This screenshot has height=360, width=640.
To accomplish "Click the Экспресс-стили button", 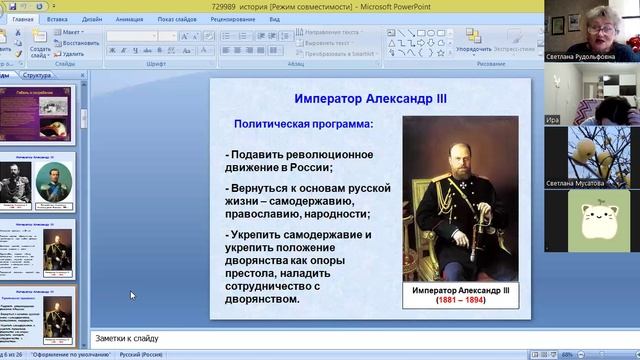I will (x=514, y=41).
